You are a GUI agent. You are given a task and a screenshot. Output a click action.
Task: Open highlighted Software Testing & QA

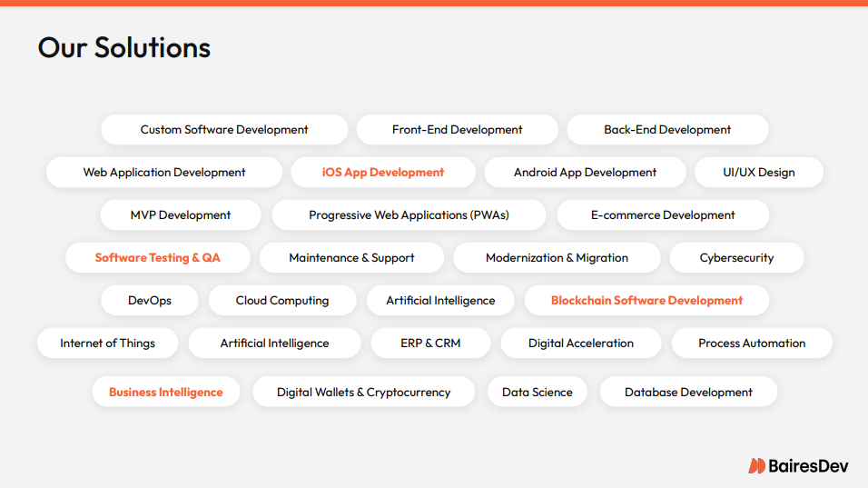(x=158, y=257)
